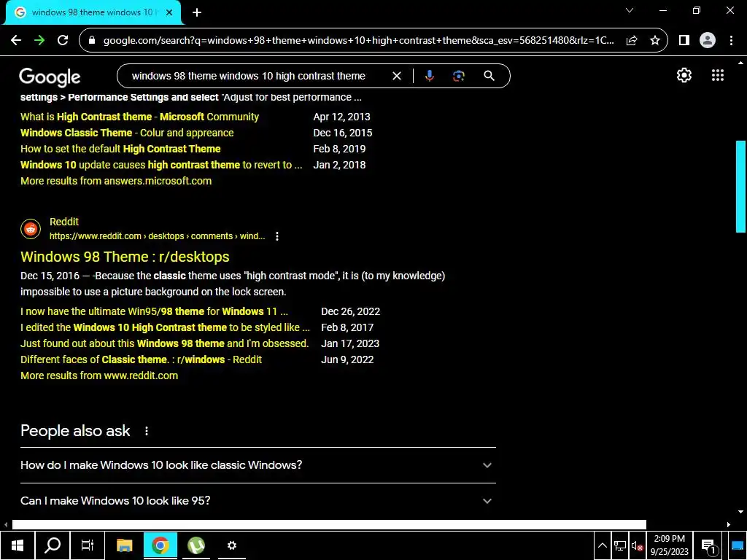
Task: Click the Google logo
Action: coord(50,77)
